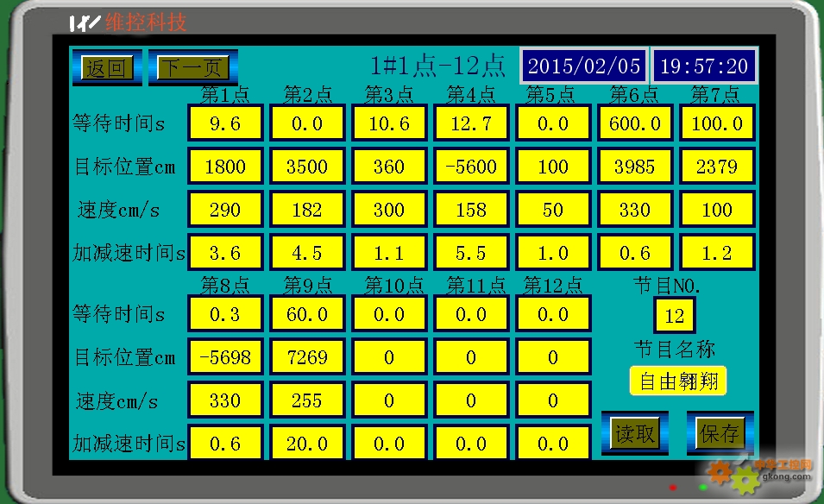Edit 第1点 速度 value 290
The width and height of the screenshot is (824, 504).
pyautogui.click(x=225, y=209)
